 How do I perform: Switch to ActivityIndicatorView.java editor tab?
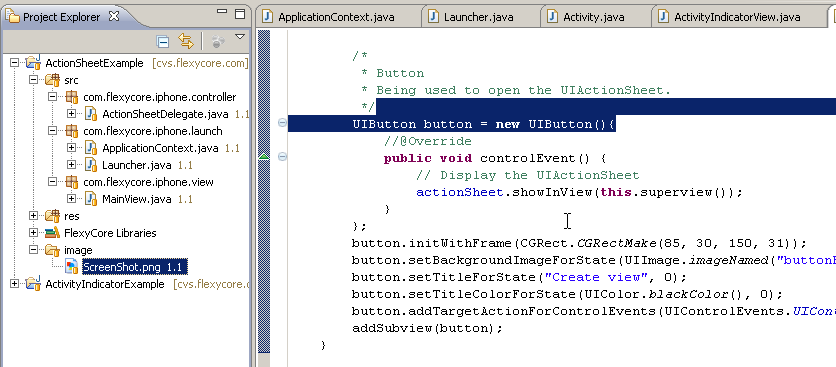pos(737,17)
